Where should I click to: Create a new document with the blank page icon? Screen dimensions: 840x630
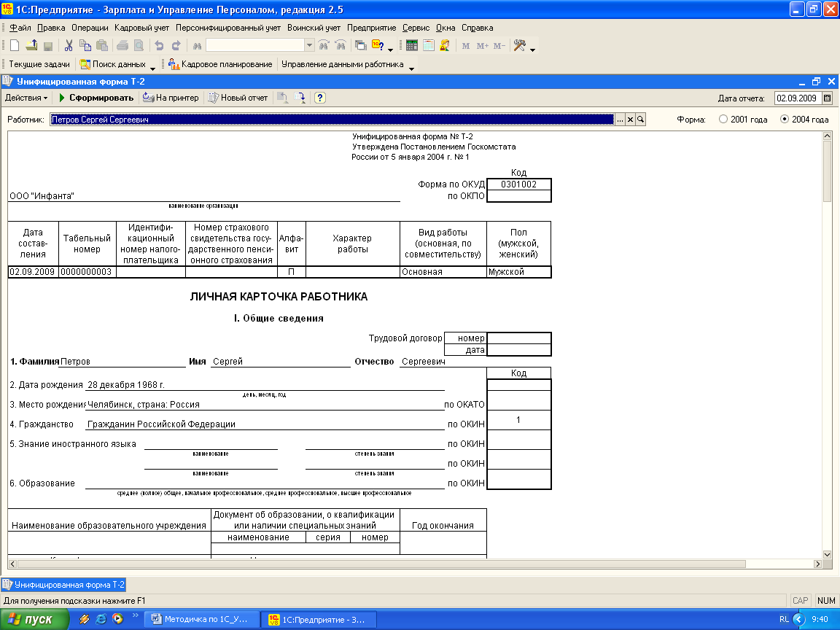pyautogui.click(x=15, y=45)
